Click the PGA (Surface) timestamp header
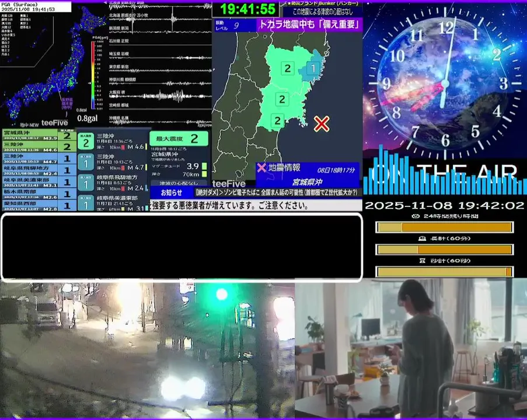This screenshot has height=420, width=527. [x=36, y=7]
